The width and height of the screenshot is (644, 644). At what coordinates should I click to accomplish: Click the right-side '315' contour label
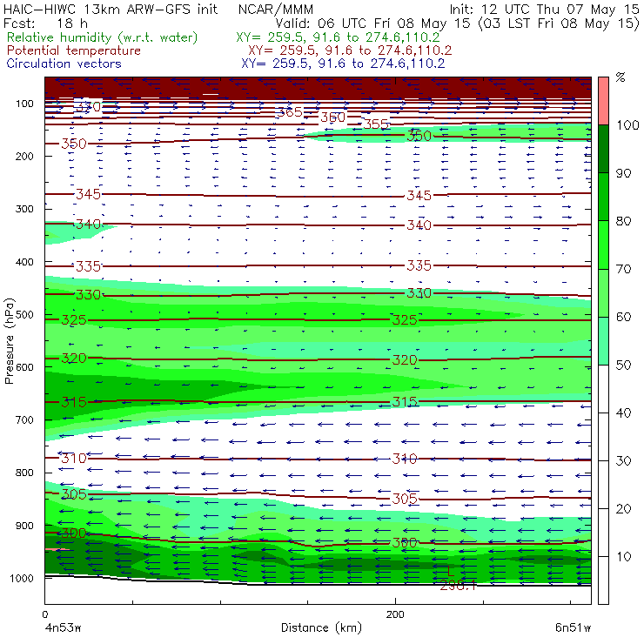[x=405, y=402]
